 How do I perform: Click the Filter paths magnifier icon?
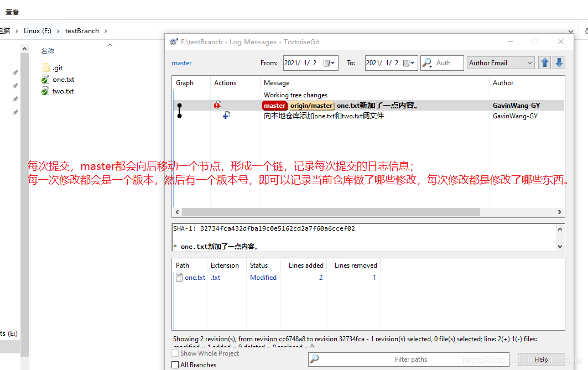[x=314, y=359]
